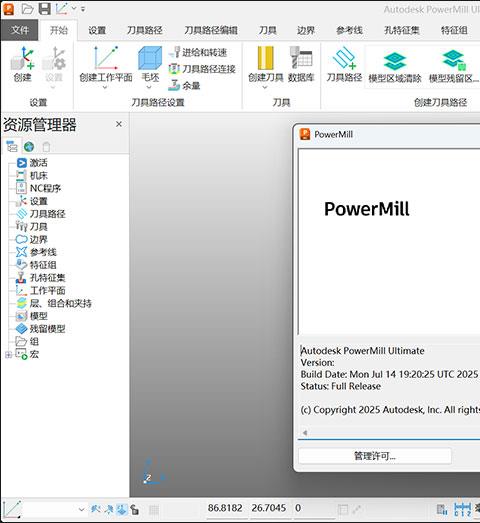The height and width of the screenshot is (523, 480).
Task: Open quick access workplane dropdown arrow
Action: [74, 9]
